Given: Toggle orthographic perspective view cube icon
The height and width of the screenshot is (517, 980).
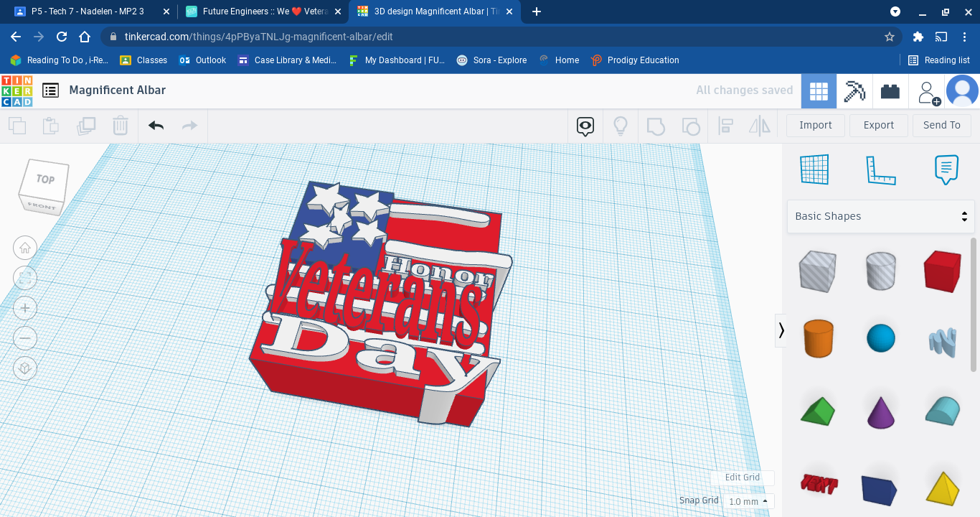Looking at the screenshot, I should point(25,368).
